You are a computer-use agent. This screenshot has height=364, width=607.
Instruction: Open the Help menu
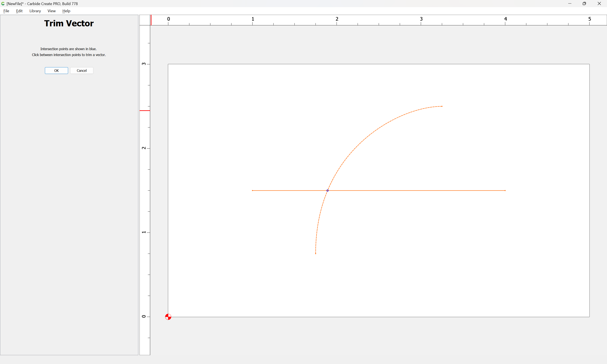[x=66, y=11]
